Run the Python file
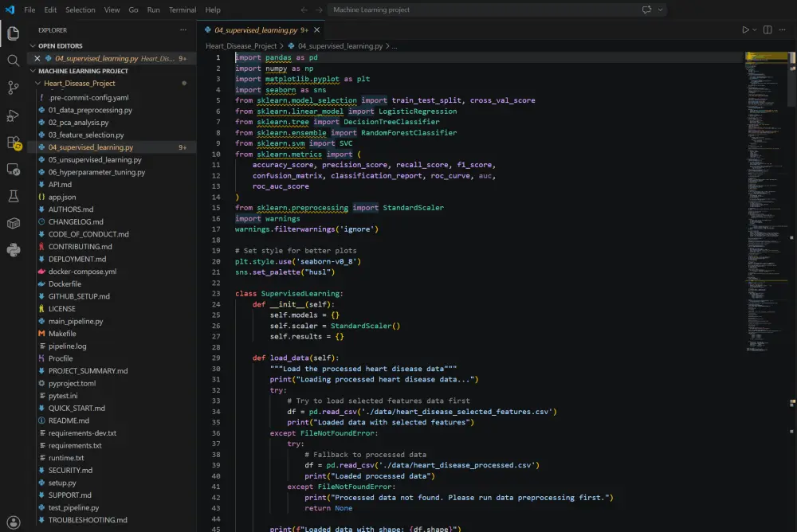Viewport: 797px width, 532px height. (x=745, y=30)
